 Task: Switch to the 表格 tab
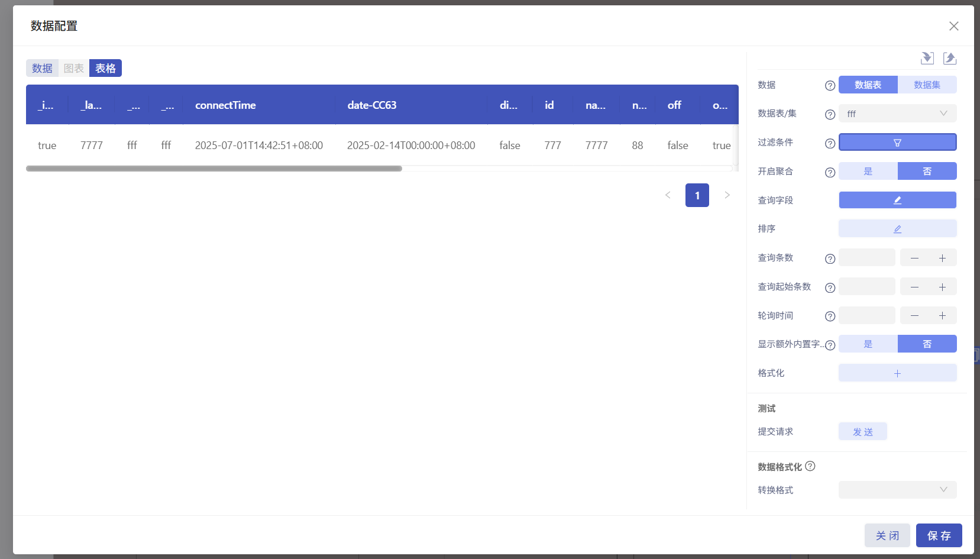pos(106,68)
